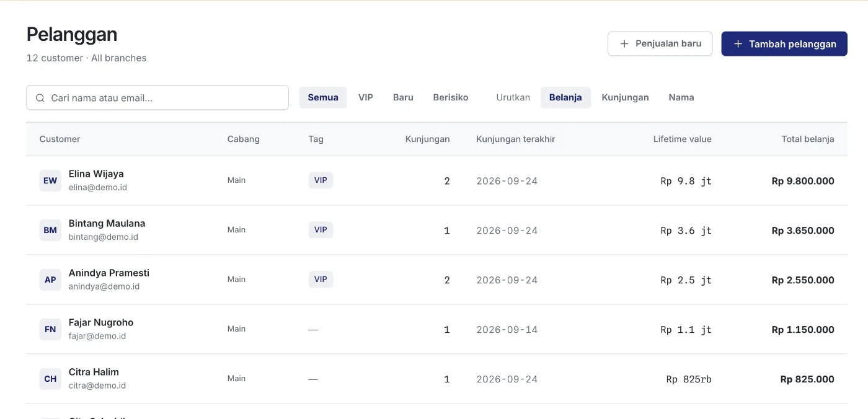Click the FN avatar badge
This screenshot has height=419, width=868.
50,329
